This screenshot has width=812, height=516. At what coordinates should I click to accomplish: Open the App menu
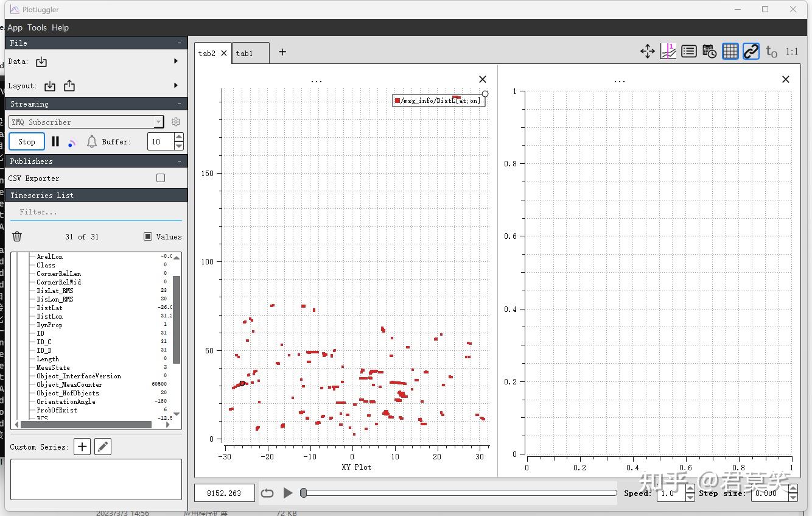(x=15, y=27)
